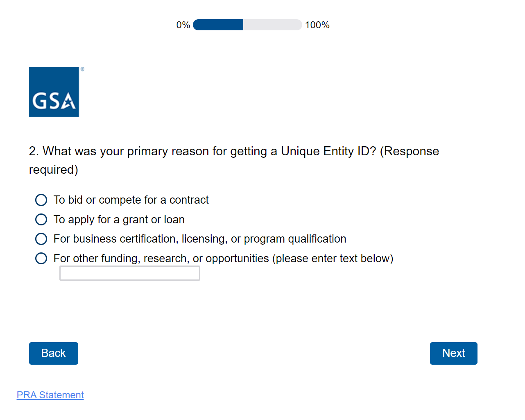The width and height of the screenshot is (525, 420).
Task: Click the unfilled gray portion of progress bar
Action: [x=272, y=25]
